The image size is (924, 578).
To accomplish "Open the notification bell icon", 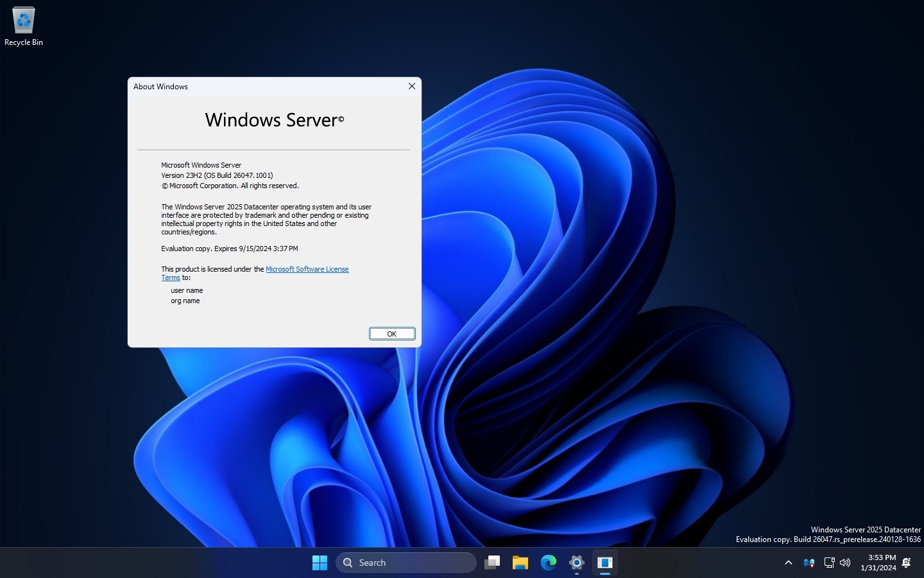I will click(907, 563).
